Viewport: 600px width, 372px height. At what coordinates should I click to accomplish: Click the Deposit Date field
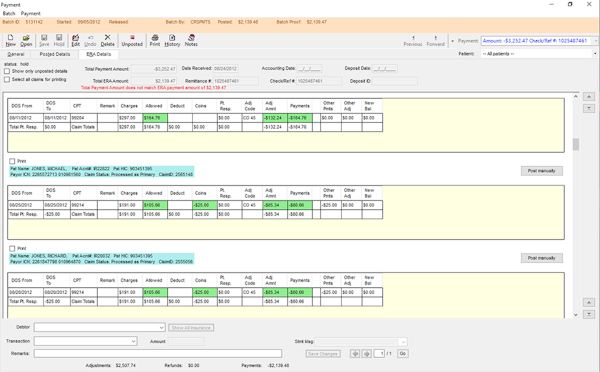coord(385,69)
